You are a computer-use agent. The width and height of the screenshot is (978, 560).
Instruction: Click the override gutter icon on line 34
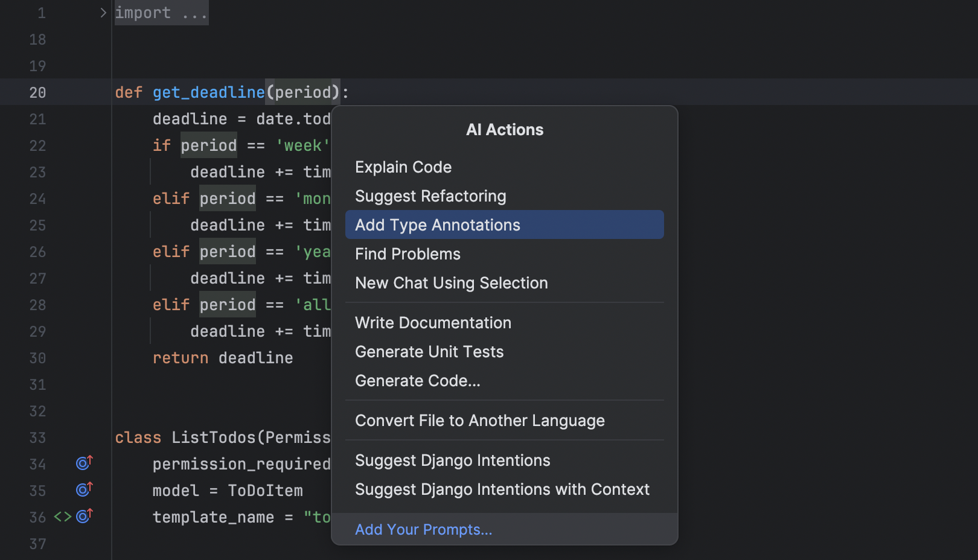[x=84, y=463]
